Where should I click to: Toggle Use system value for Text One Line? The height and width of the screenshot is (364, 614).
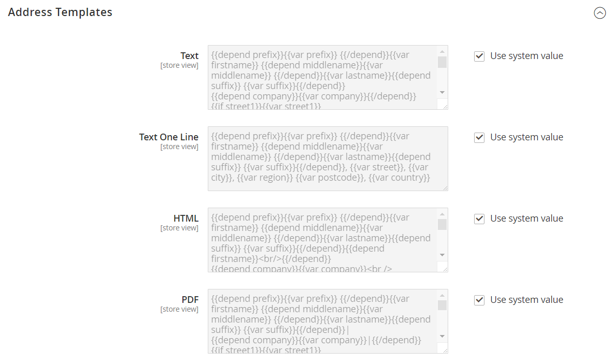479,137
